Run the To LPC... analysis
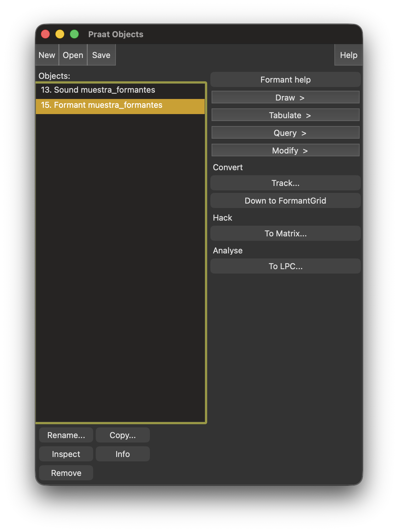This screenshot has width=398, height=532. point(285,266)
